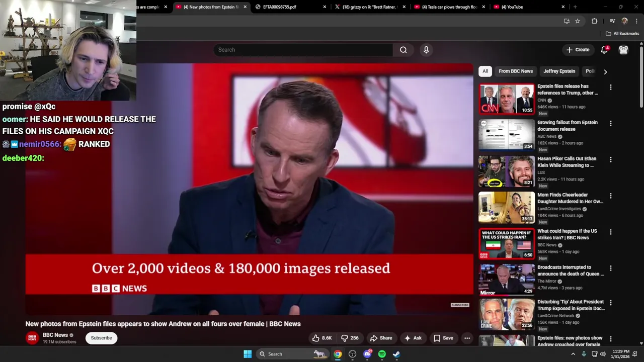Open Spotify from the taskbar
The height and width of the screenshot is (362, 644).
[382, 354]
